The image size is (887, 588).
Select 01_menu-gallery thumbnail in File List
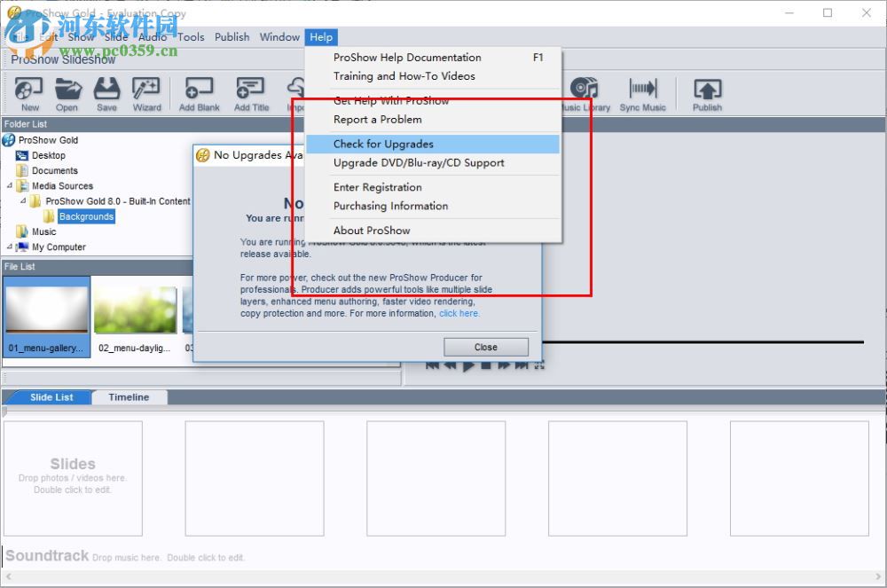point(46,318)
